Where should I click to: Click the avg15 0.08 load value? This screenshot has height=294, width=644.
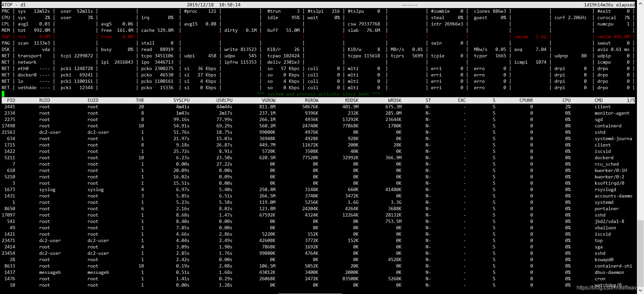(200, 24)
